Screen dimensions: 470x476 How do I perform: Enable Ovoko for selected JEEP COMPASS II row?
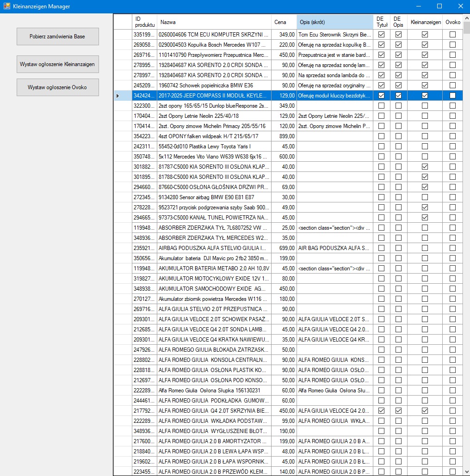(x=453, y=96)
